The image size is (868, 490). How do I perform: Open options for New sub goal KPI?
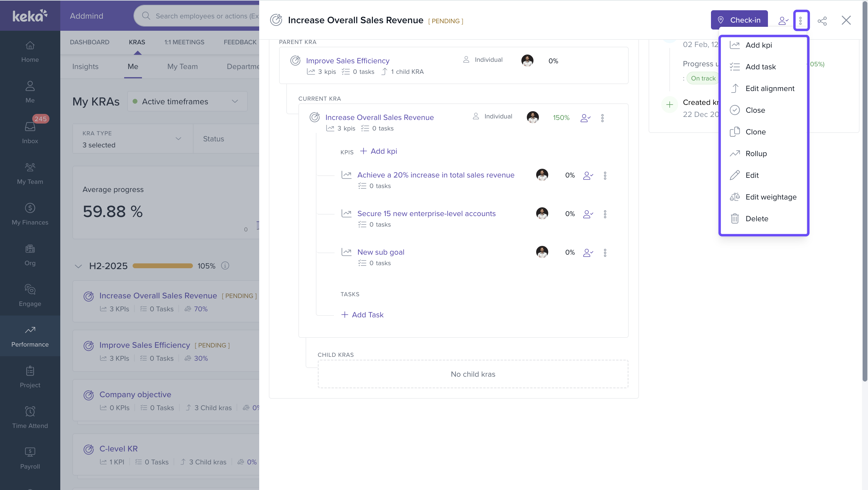pos(605,253)
